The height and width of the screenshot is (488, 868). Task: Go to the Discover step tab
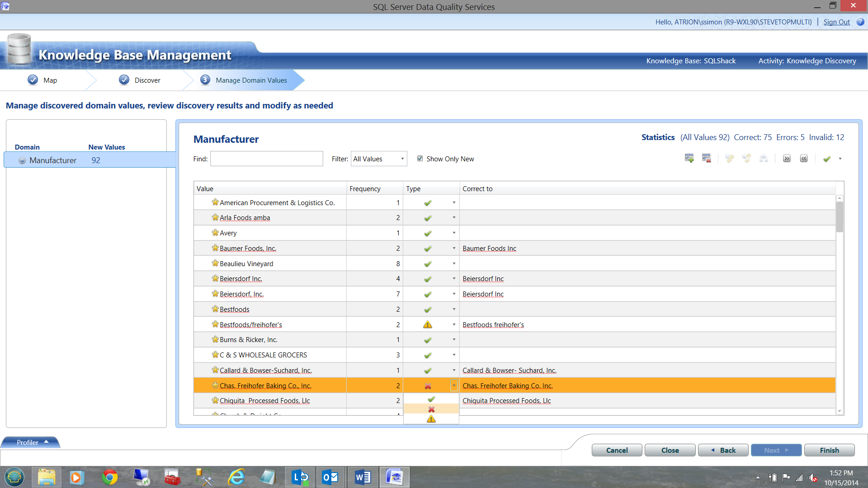coord(147,80)
